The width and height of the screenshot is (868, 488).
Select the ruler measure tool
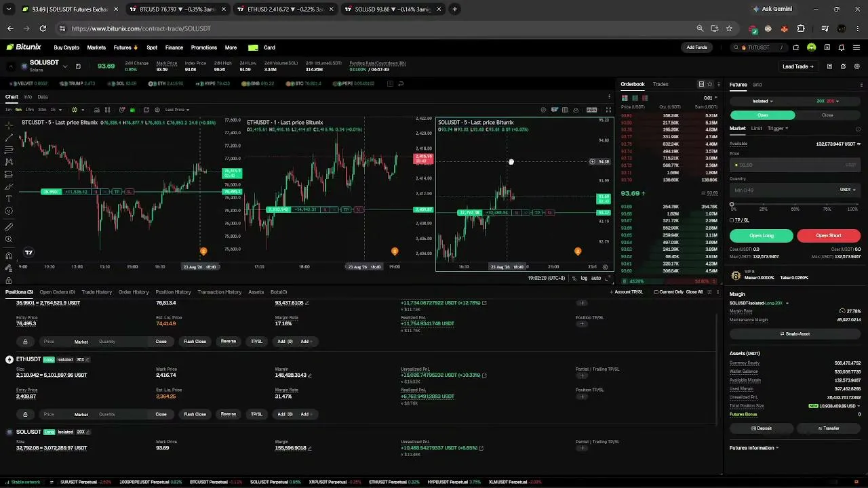click(x=9, y=227)
